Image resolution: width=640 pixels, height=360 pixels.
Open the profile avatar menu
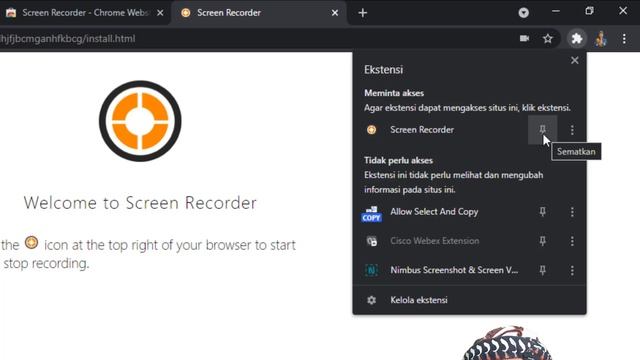tap(601, 39)
